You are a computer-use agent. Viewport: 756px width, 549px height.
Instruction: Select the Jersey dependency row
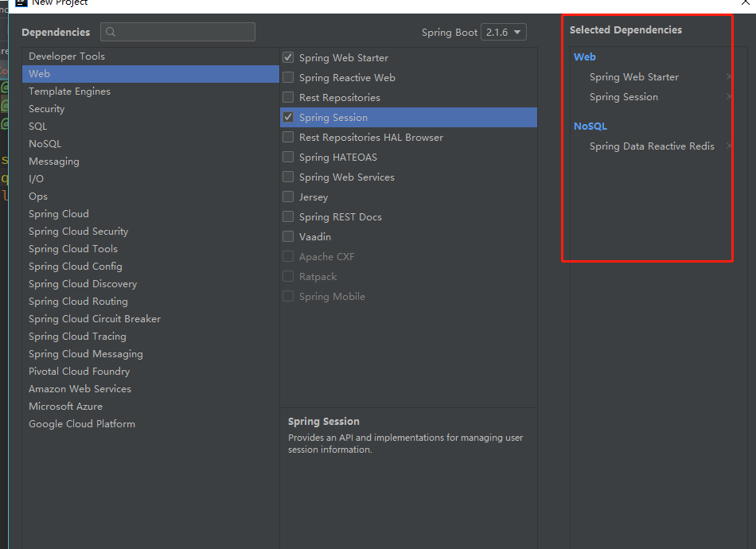click(314, 197)
